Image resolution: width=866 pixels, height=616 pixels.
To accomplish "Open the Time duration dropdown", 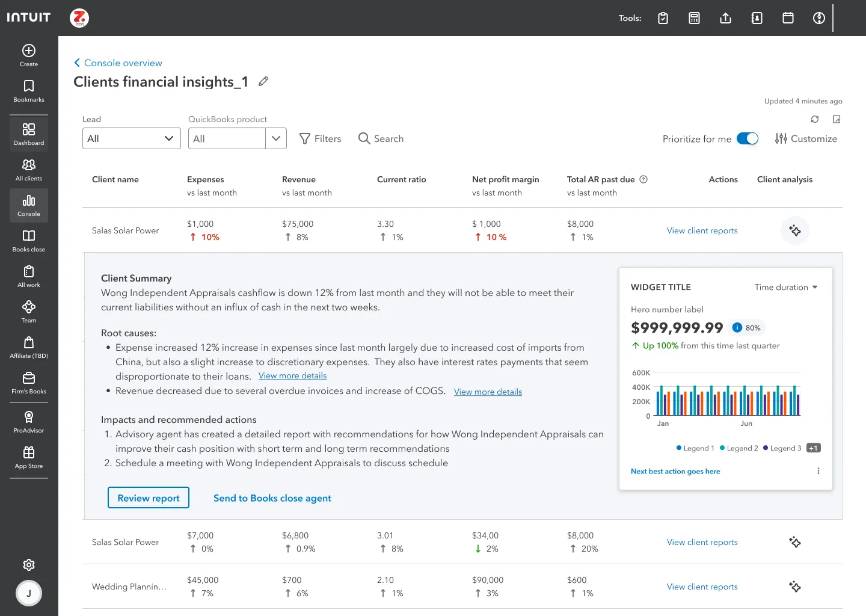I will [787, 287].
